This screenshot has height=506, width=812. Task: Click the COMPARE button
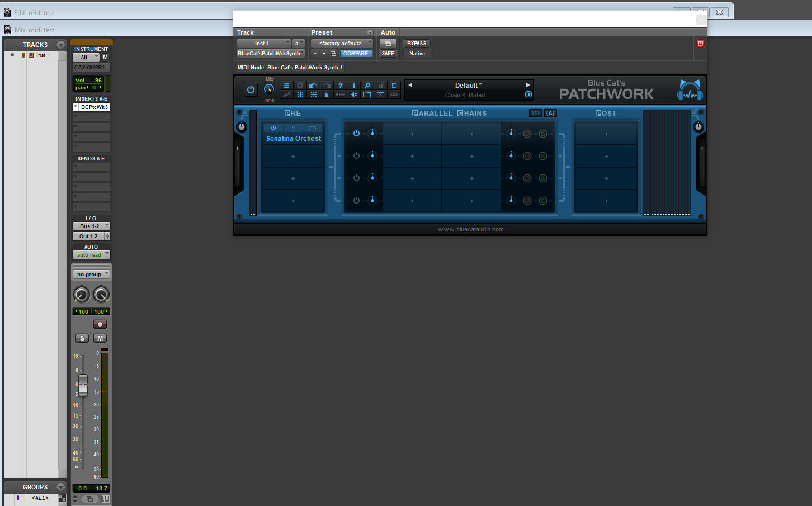coord(356,54)
